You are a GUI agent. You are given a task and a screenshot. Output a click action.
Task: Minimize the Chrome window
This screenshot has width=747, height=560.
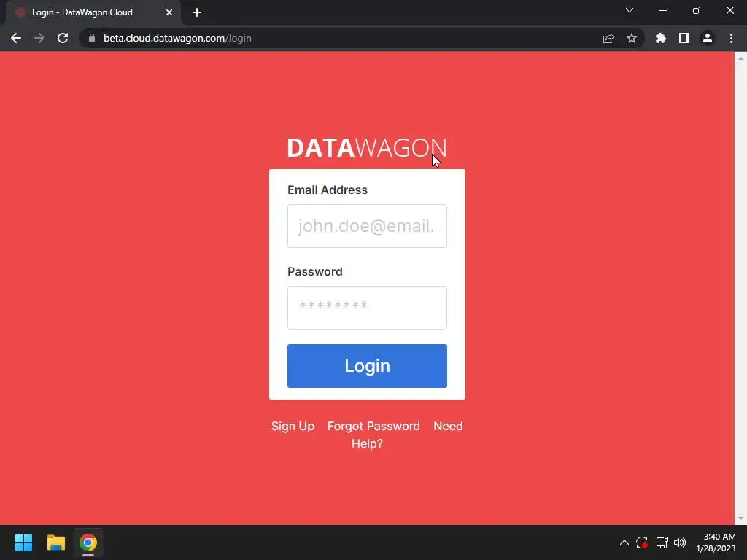click(x=662, y=10)
